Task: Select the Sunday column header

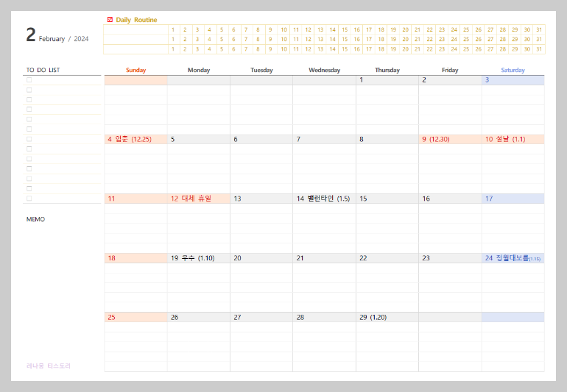Action: coord(136,70)
